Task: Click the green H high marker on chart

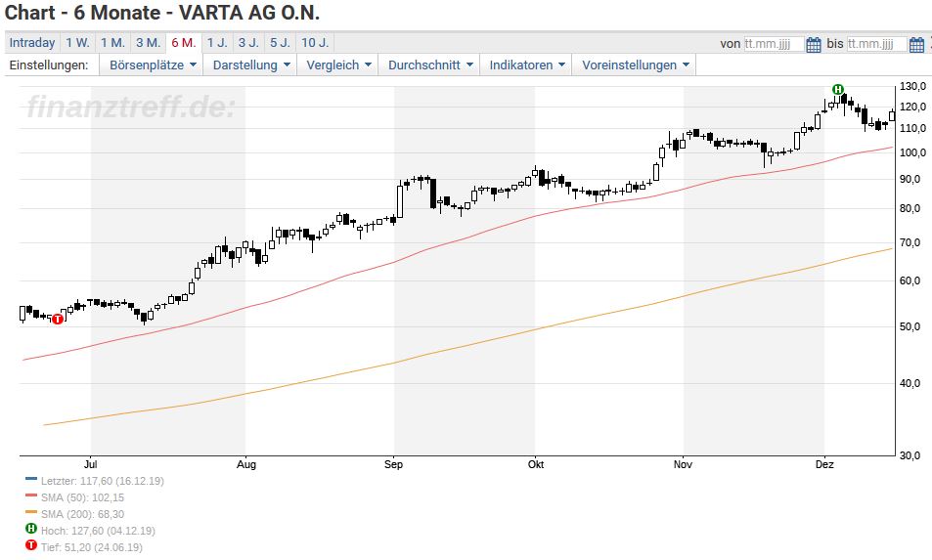Action: point(837,90)
